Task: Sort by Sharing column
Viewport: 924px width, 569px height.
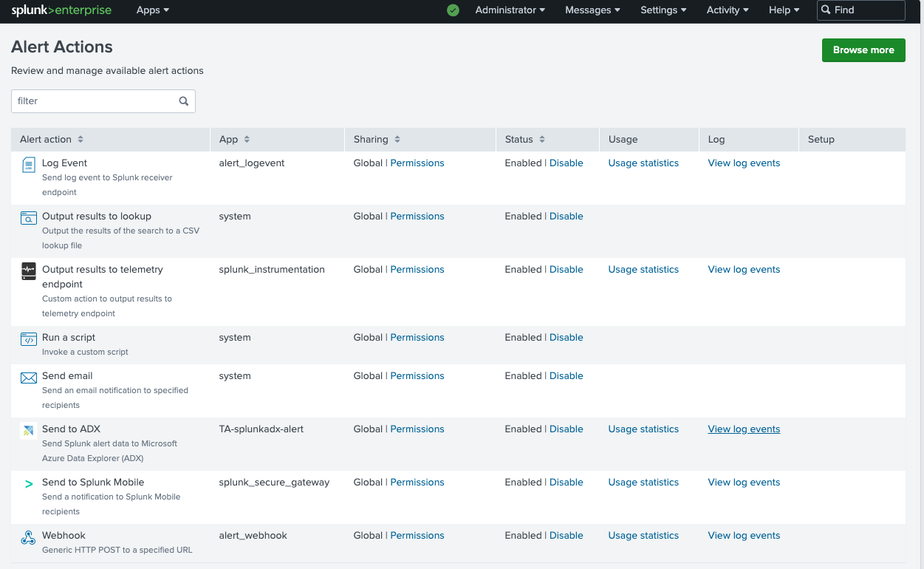Action: tap(377, 139)
